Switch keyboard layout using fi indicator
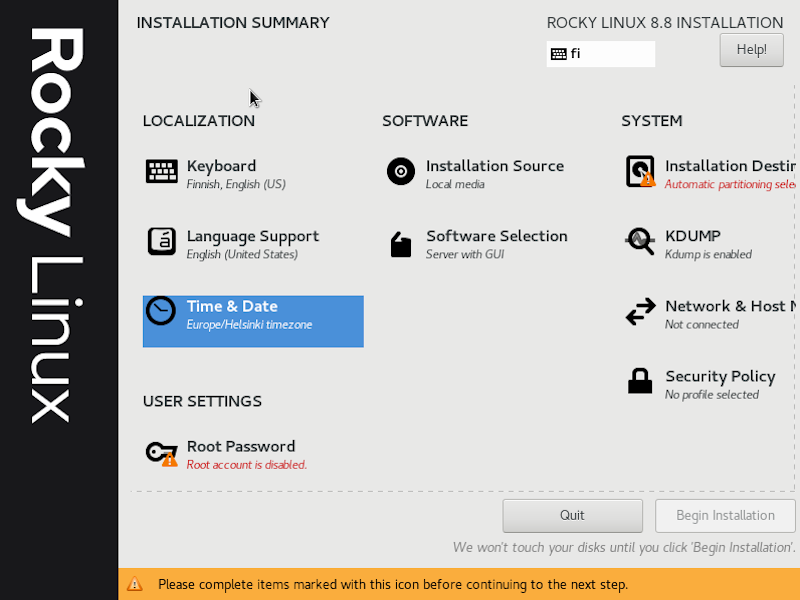Viewport: 800px width, 600px height. [x=600, y=54]
